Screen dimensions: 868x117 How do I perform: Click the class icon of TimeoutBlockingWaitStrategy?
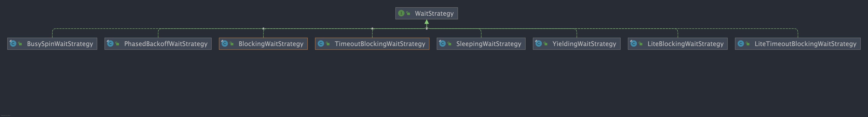(x=321, y=44)
